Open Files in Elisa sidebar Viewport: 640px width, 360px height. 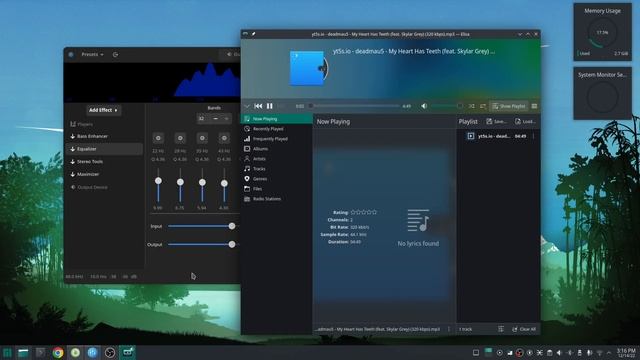(277, 189)
